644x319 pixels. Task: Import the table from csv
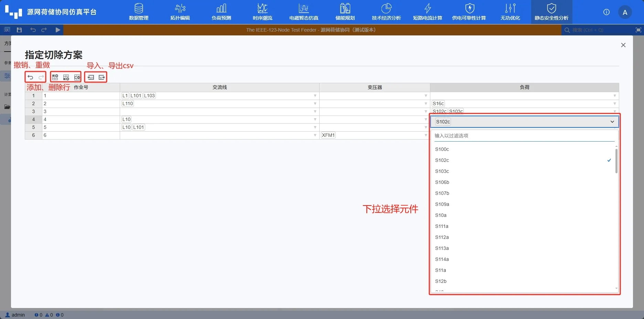91,77
